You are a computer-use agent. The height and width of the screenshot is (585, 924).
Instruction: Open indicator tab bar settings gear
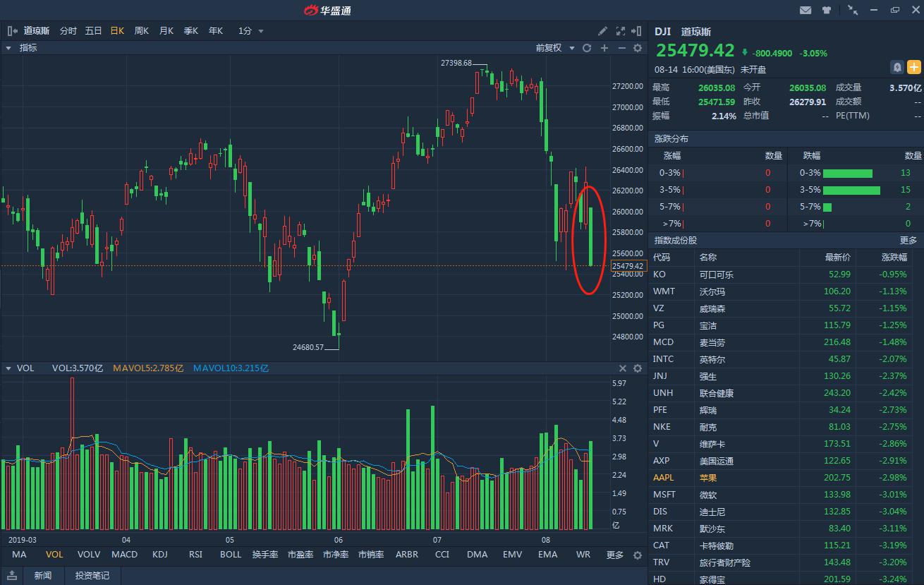(x=638, y=555)
